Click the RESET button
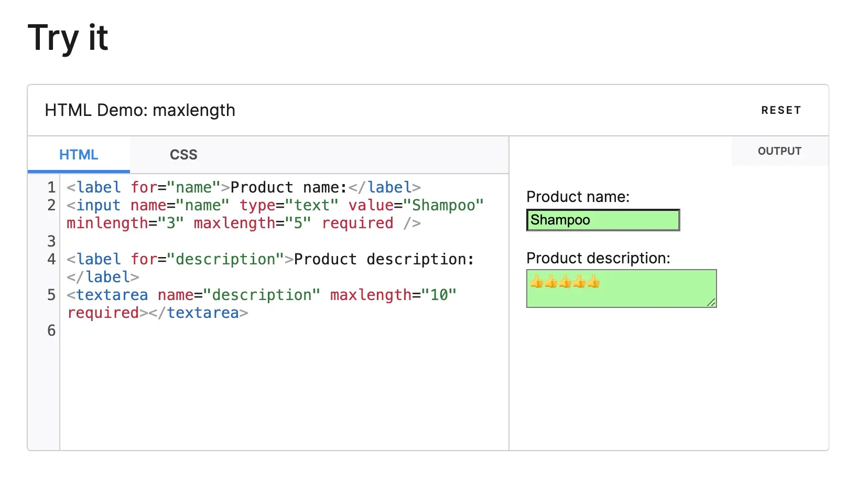 pyautogui.click(x=780, y=110)
